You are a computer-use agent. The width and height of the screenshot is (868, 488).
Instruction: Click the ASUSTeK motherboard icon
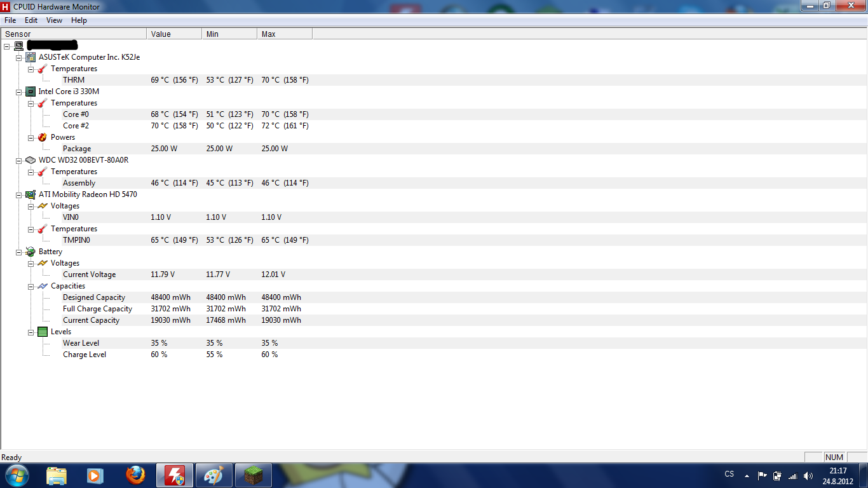(31, 57)
